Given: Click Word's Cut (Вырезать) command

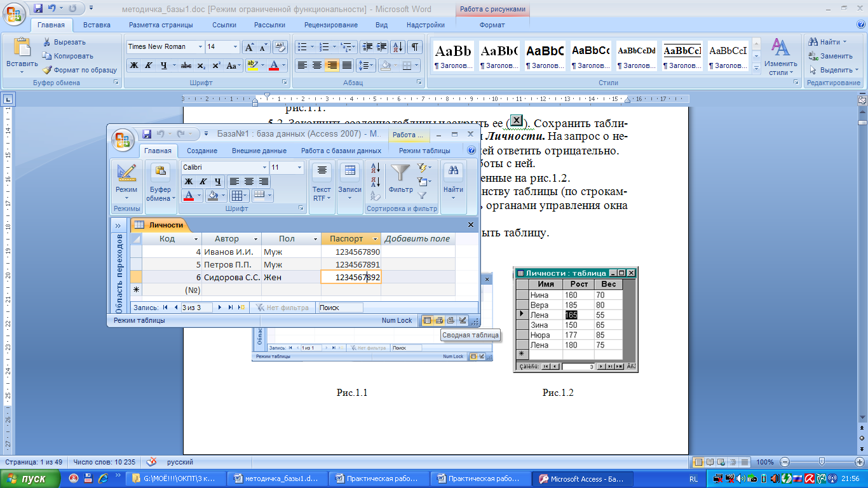Looking at the screenshot, I should pyautogui.click(x=64, y=42).
